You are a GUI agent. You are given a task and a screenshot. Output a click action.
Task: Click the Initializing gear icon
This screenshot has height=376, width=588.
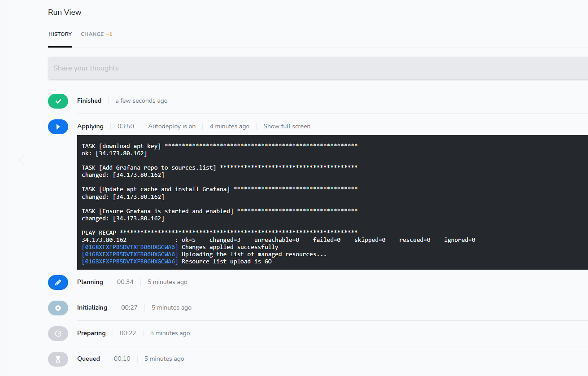(58, 308)
